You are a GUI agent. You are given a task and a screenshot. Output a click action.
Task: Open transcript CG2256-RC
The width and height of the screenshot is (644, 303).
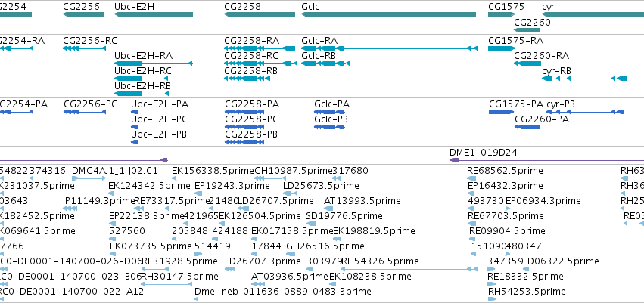[x=84, y=48]
